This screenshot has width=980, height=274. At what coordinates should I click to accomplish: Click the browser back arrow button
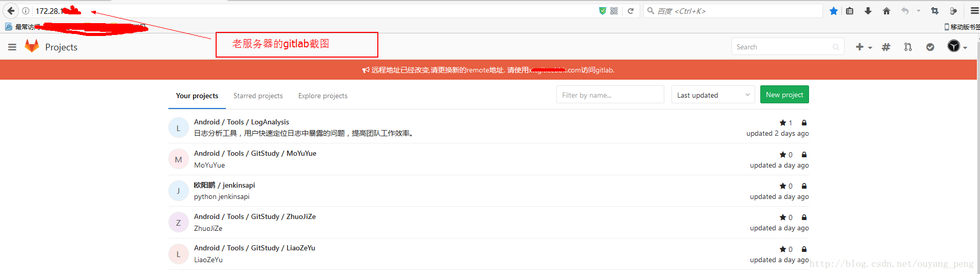pos(11,11)
